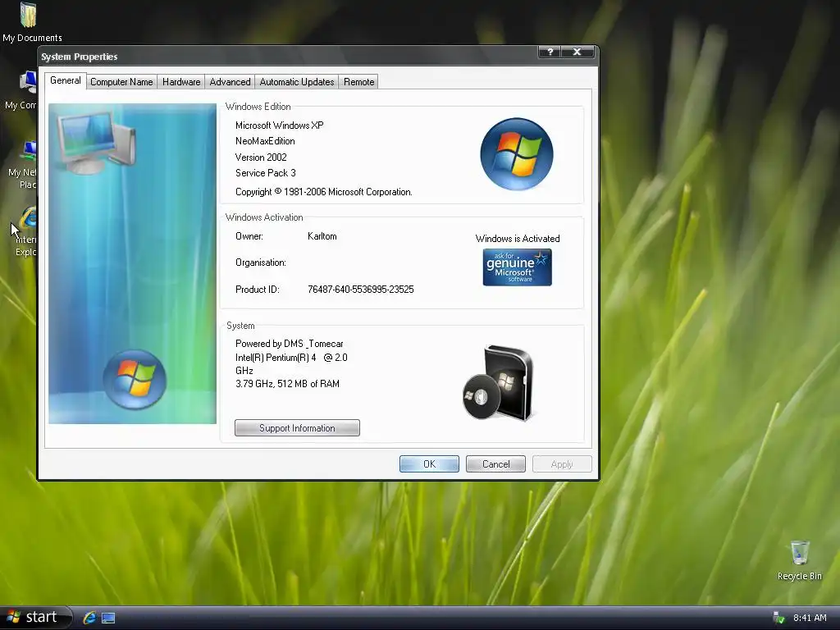Click the 8:41 AM taskbar clock
Viewport: 840px width, 630px height.
coord(810,618)
